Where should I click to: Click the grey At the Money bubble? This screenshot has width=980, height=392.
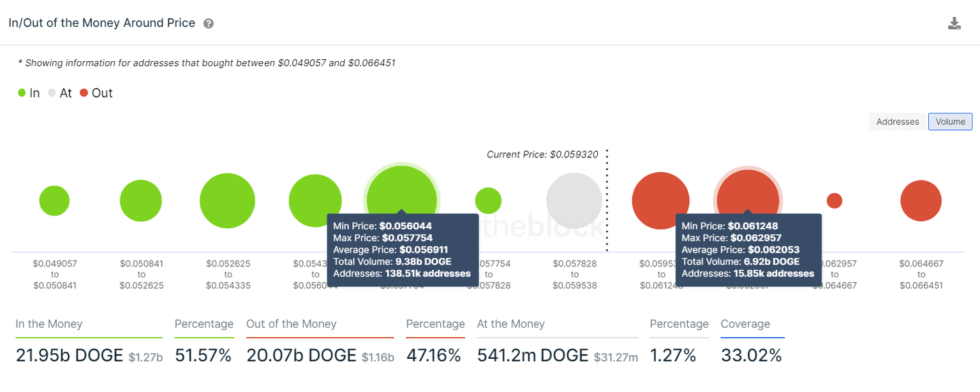(574, 200)
